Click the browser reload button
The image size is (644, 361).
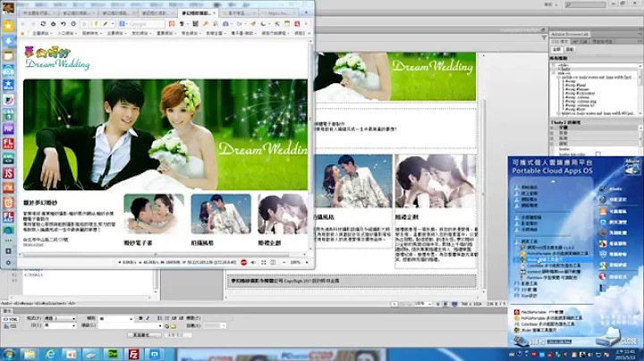pyautogui.click(x=43, y=24)
